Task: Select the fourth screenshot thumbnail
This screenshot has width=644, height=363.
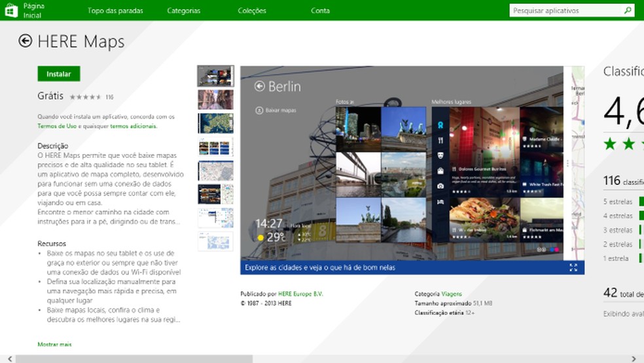Action: pos(215,147)
